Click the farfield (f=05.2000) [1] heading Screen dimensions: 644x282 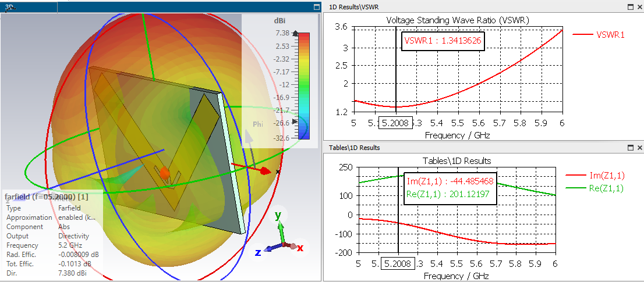coord(47,198)
